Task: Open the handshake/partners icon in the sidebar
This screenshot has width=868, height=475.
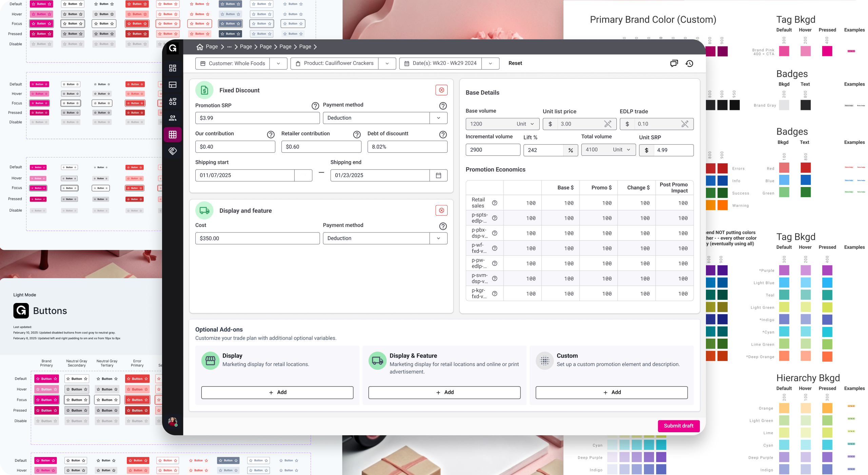Action: (173, 151)
